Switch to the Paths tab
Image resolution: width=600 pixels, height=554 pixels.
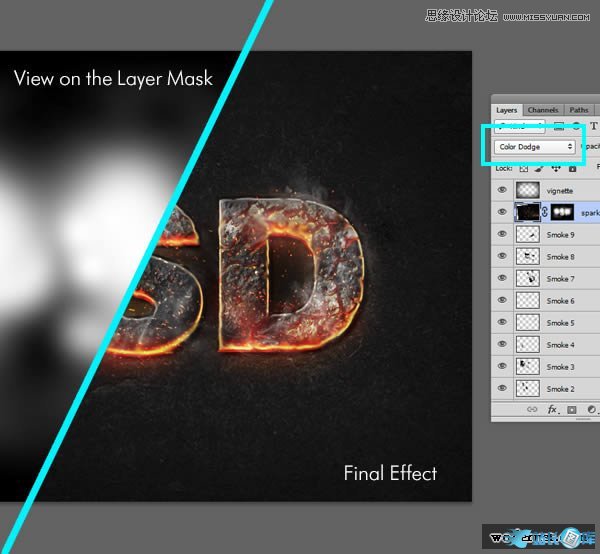coord(578,110)
